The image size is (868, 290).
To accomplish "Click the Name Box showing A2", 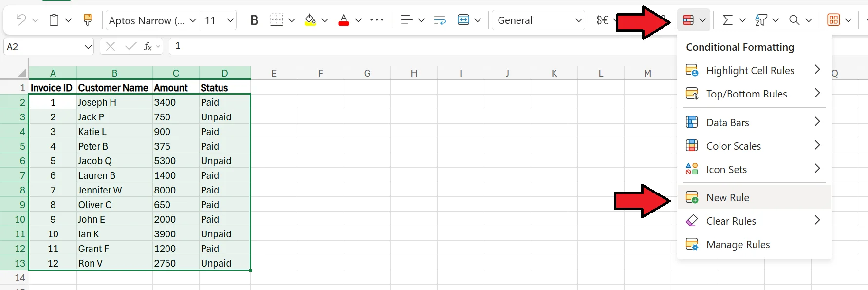I will point(43,47).
